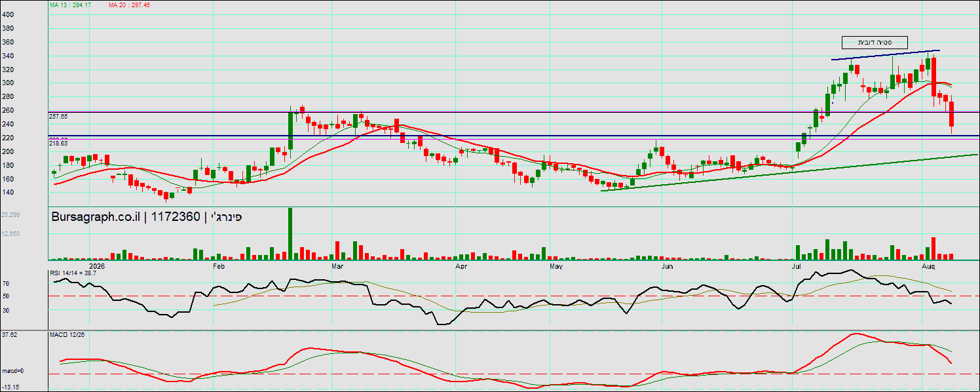Image resolution: width=980 pixels, height=392 pixels.
Task: Click the 25,299 volume axis label
Action: [10, 215]
